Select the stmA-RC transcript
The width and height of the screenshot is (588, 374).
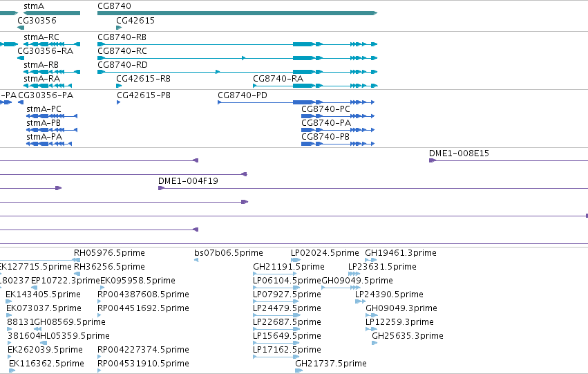(52, 44)
